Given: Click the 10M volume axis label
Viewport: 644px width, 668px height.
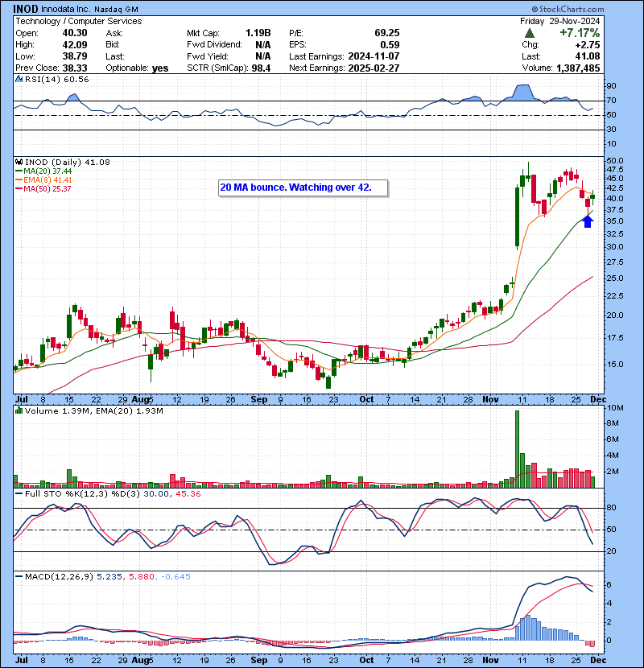Looking at the screenshot, I should (615, 408).
